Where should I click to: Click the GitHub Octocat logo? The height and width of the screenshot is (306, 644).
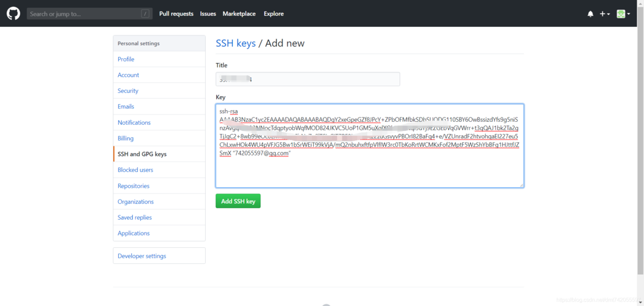pyautogui.click(x=13, y=13)
